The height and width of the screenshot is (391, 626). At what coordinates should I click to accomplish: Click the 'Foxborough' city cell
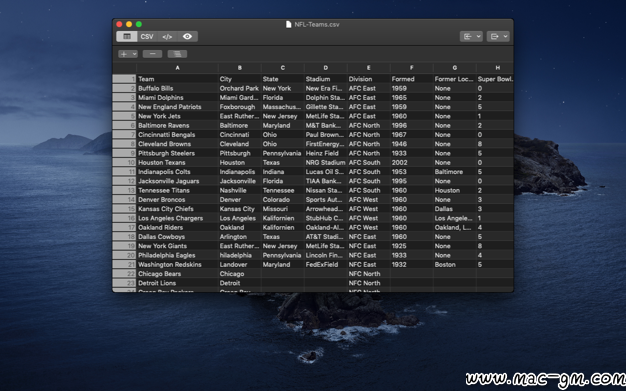[240, 107]
